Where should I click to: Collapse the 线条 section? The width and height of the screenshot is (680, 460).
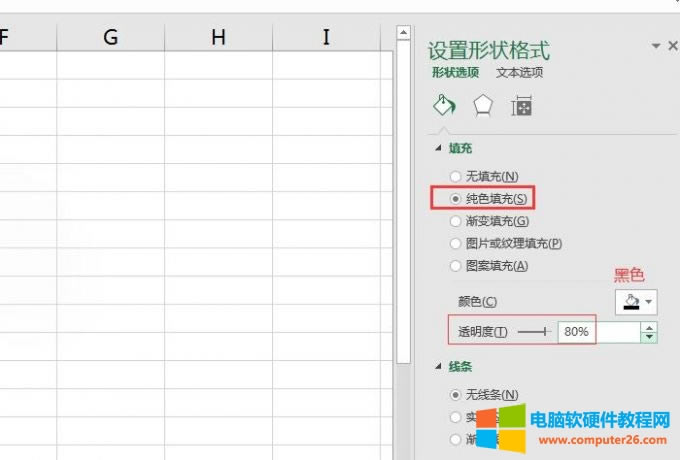coord(438,367)
